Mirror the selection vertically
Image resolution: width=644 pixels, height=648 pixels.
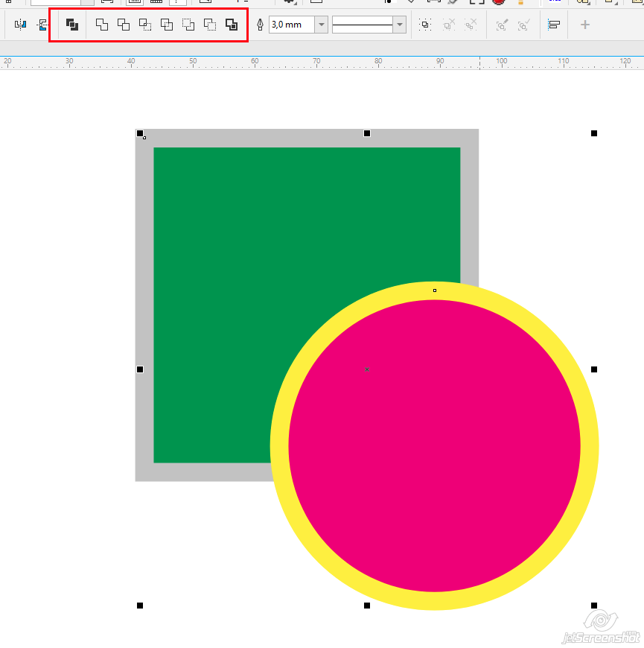coord(42,25)
